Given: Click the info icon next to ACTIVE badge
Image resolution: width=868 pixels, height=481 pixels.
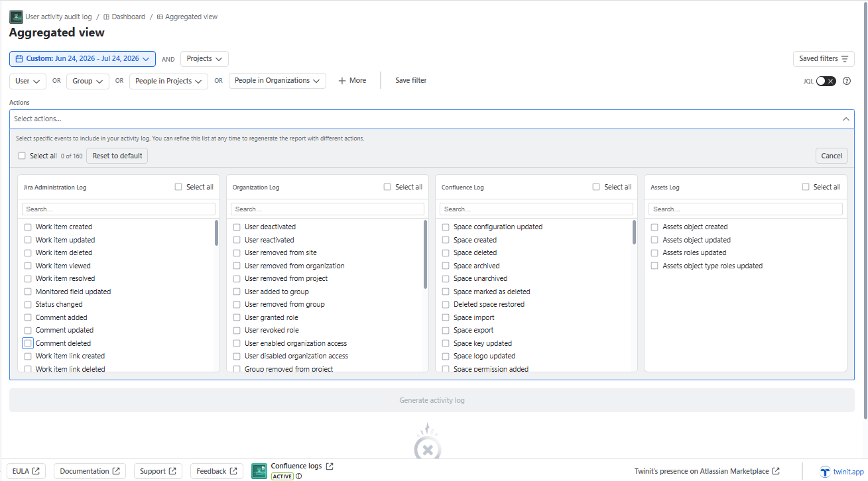Looking at the screenshot, I should pos(299,476).
